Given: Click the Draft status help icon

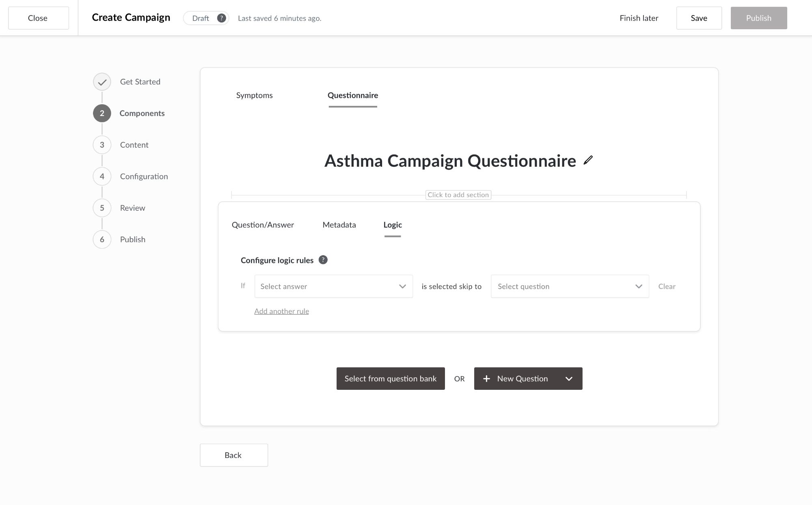Looking at the screenshot, I should (221, 18).
